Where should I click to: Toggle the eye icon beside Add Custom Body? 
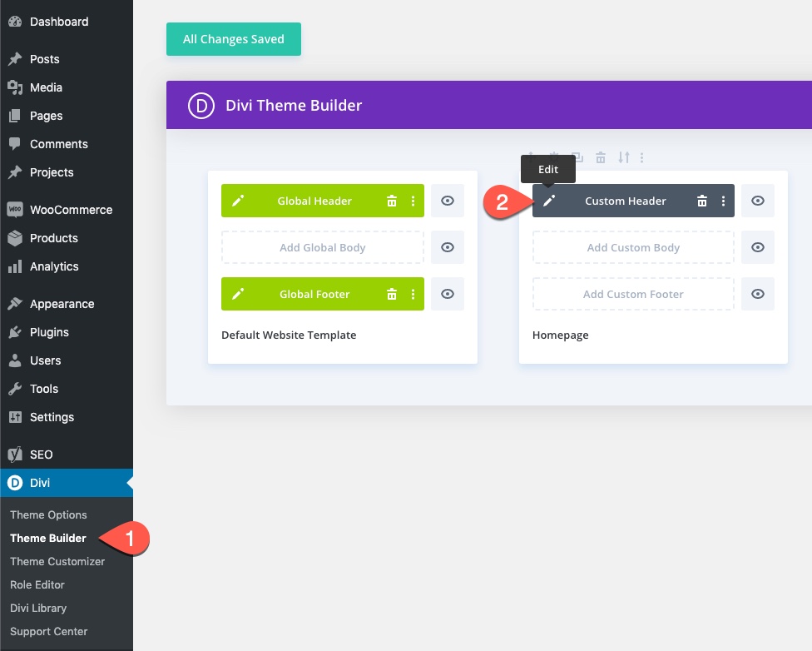pyautogui.click(x=758, y=247)
